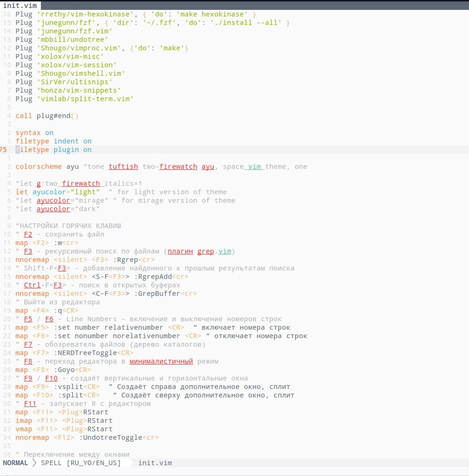
Task: Click the 'xolox/vim-misc' plugin line
Action: coord(60,57)
